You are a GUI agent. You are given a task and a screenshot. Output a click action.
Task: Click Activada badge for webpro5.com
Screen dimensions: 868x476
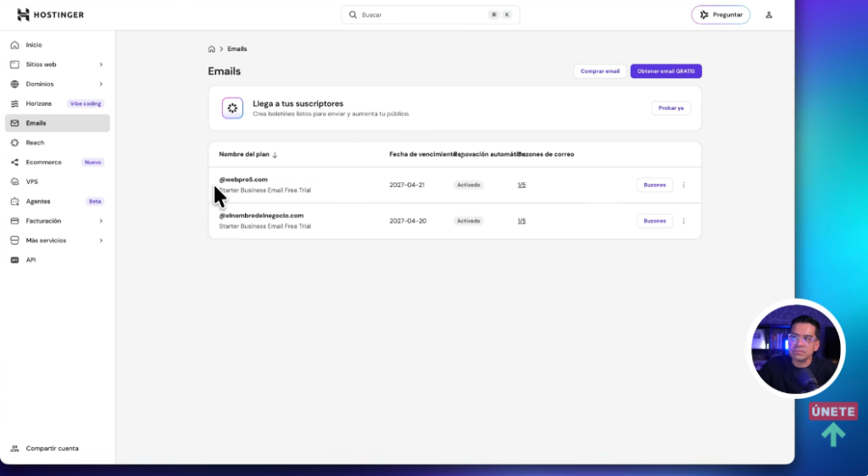tap(468, 185)
